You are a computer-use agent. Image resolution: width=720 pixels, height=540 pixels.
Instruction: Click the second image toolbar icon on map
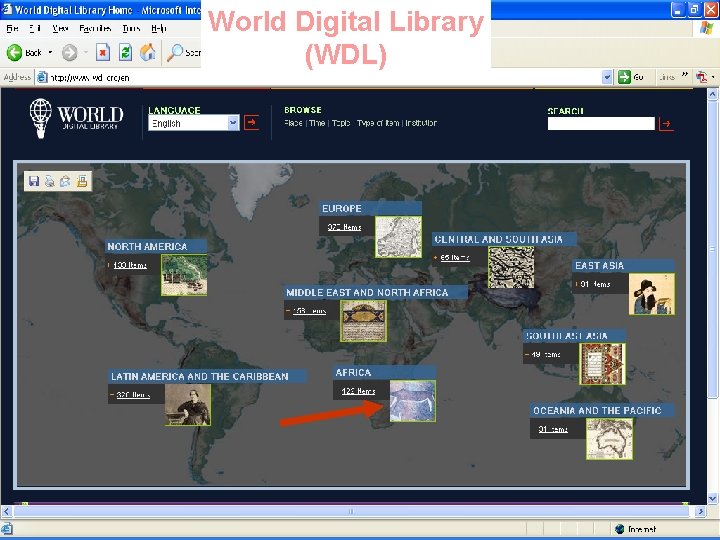pyautogui.click(x=50, y=181)
